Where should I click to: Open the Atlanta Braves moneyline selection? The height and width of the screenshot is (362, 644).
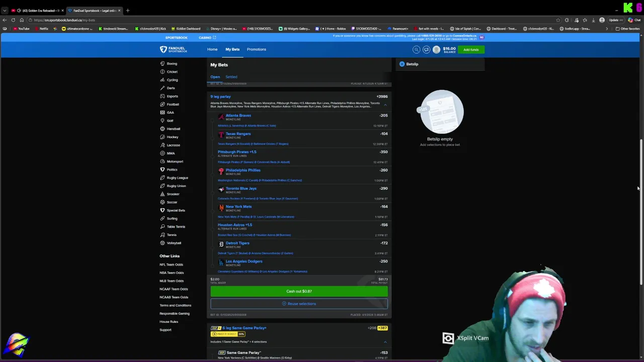click(x=238, y=116)
